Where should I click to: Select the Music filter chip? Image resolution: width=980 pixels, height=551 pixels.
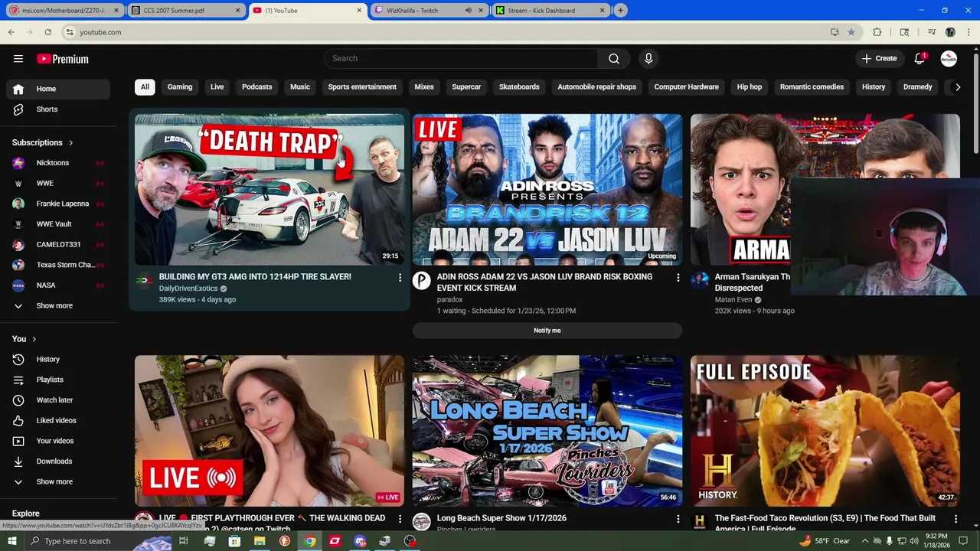click(300, 87)
